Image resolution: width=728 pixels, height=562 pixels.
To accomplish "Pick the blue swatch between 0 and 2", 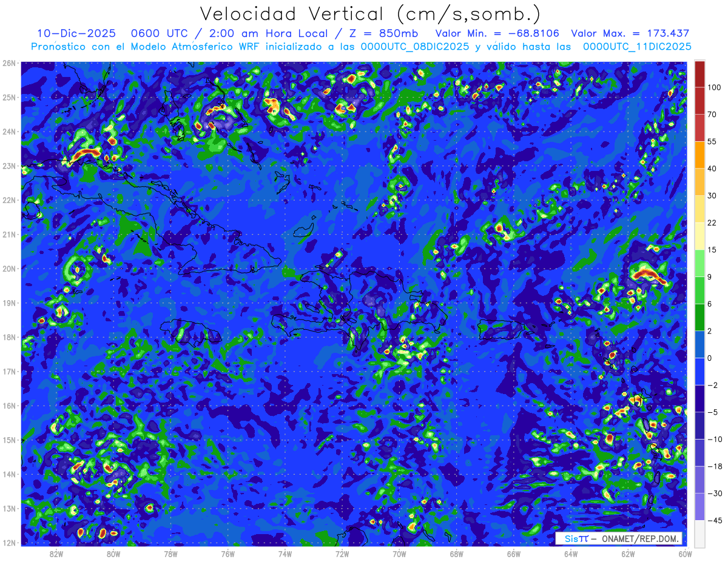I will 700,344.
